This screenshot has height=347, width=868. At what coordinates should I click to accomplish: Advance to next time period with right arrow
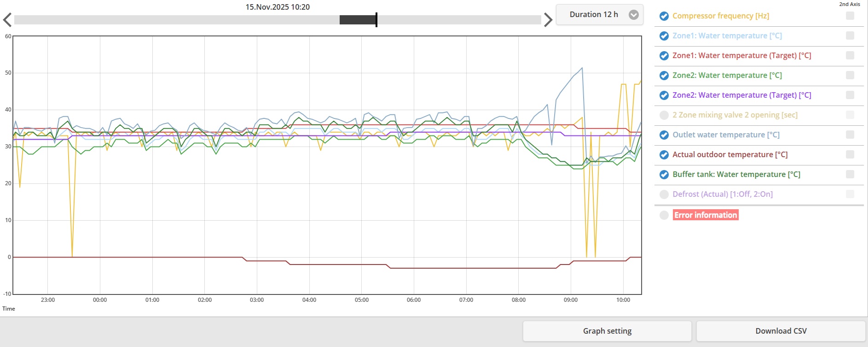[548, 20]
